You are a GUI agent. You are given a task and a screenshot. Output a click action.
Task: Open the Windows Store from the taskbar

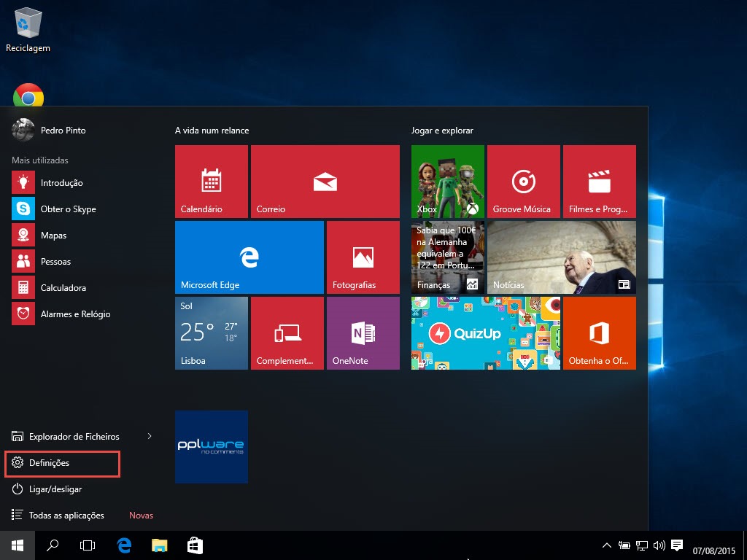(x=194, y=545)
